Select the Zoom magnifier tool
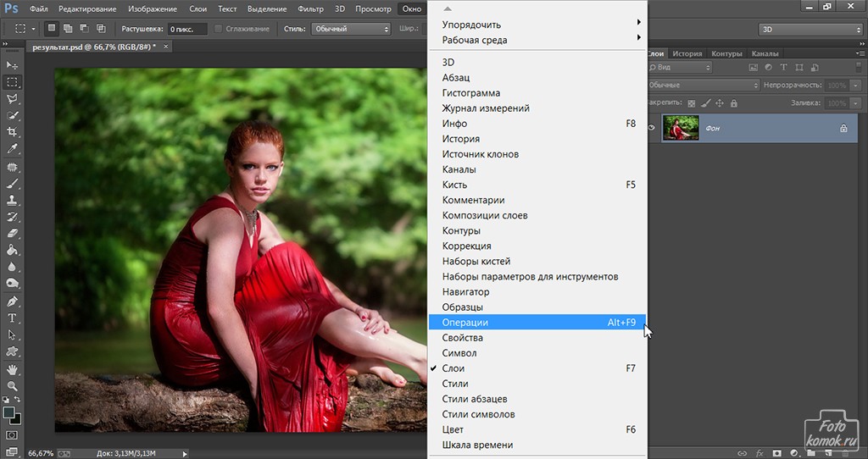The image size is (868, 459). (12, 385)
